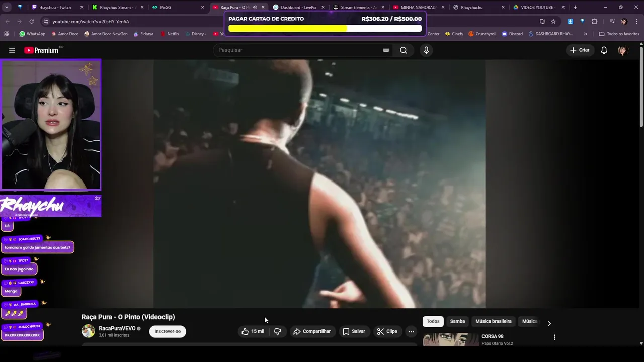Click the on-screen keyboard icon in search box
This screenshot has width=644, height=362.
pos(386,50)
